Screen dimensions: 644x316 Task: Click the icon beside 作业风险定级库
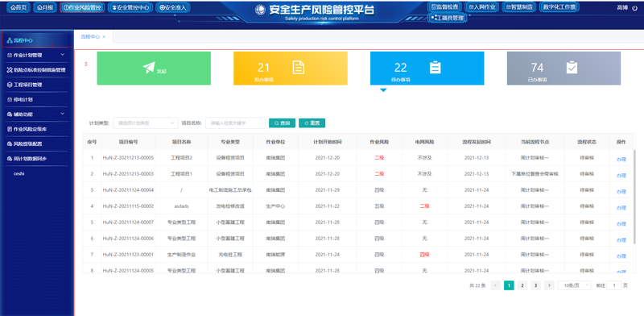10,129
